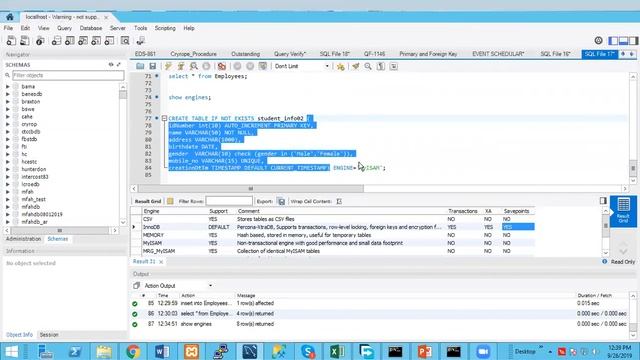Image resolution: width=640 pixels, height=360 pixels.
Task: Click the editor horizontal scrollbar thumb
Action: (251, 189)
